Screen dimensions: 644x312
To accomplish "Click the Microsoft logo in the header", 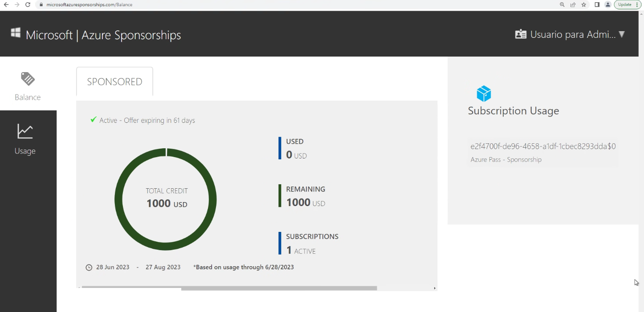I will [x=15, y=32].
